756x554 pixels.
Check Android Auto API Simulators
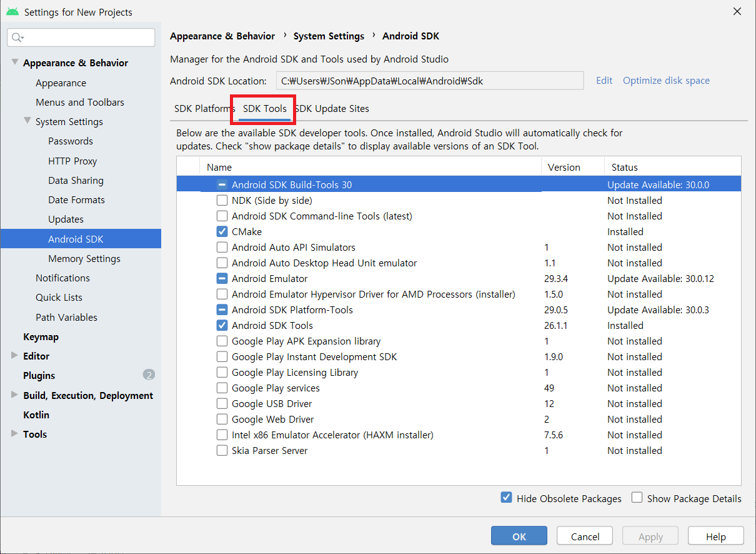[x=222, y=248]
